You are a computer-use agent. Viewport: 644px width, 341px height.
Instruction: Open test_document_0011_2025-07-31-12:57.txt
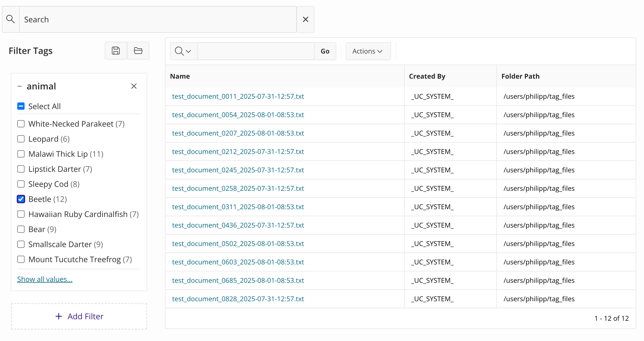tap(238, 96)
